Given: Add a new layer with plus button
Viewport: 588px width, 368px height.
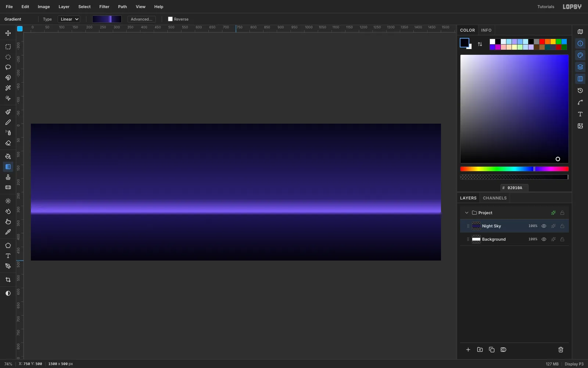Looking at the screenshot, I should (x=468, y=350).
